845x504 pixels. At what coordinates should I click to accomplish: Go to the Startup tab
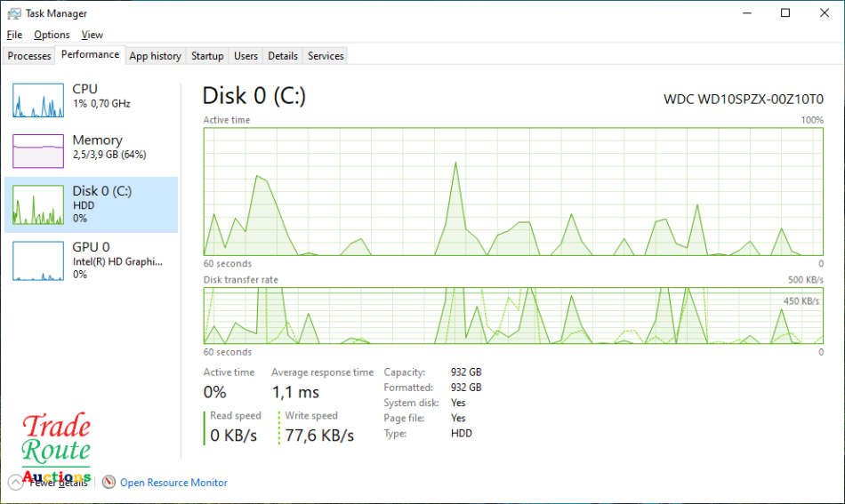pyautogui.click(x=207, y=56)
